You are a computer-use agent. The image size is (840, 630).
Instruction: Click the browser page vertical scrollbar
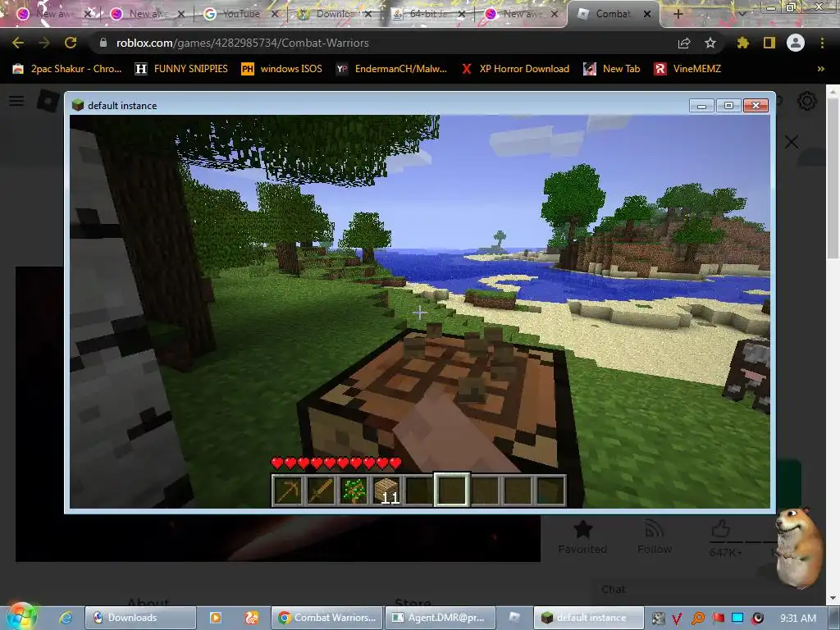pyautogui.click(x=833, y=177)
